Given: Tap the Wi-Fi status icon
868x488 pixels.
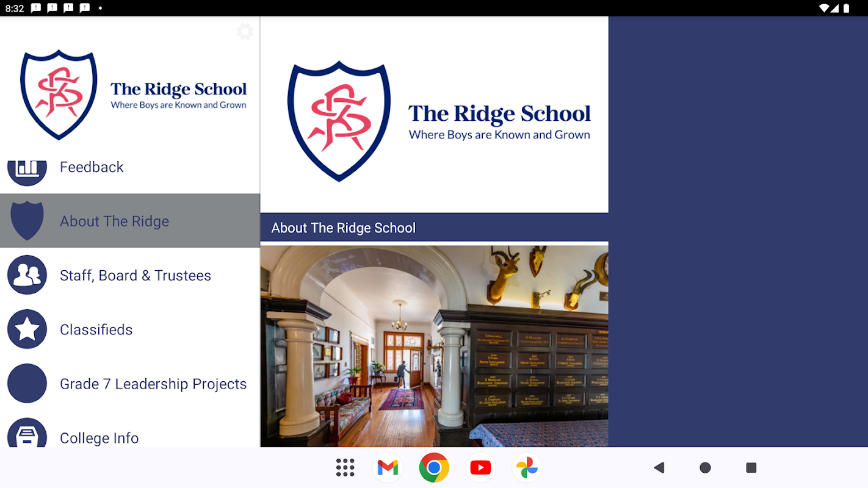Looking at the screenshot, I should pos(825,8).
